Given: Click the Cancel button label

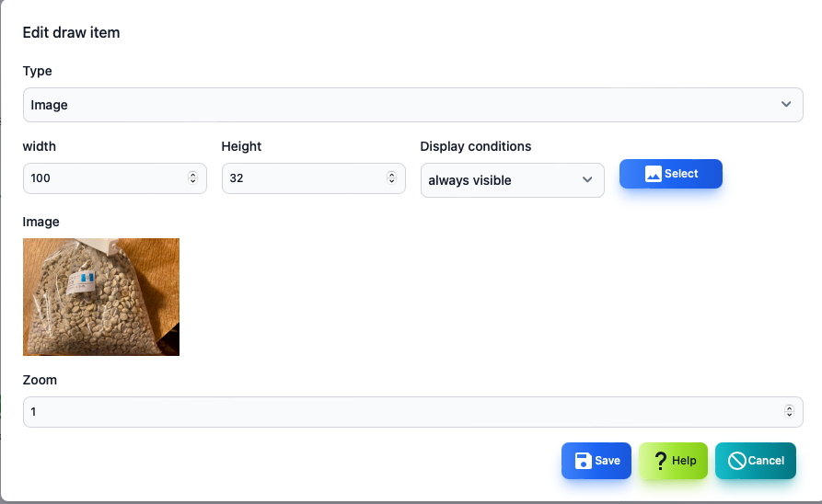Looking at the screenshot, I should point(766,461).
